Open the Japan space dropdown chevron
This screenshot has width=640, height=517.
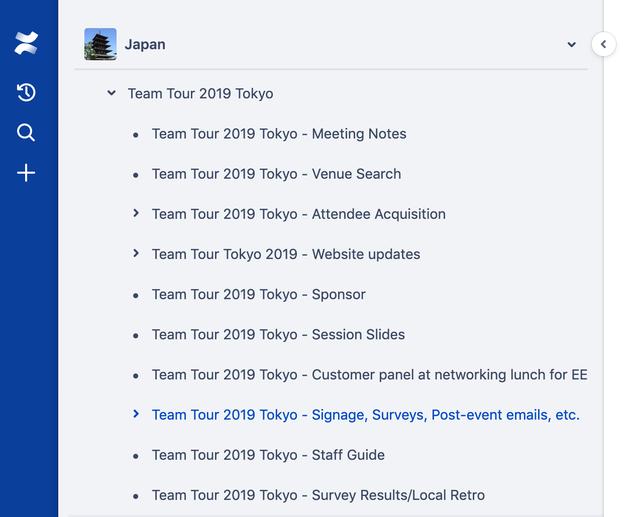pyautogui.click(x=571, y=44)
